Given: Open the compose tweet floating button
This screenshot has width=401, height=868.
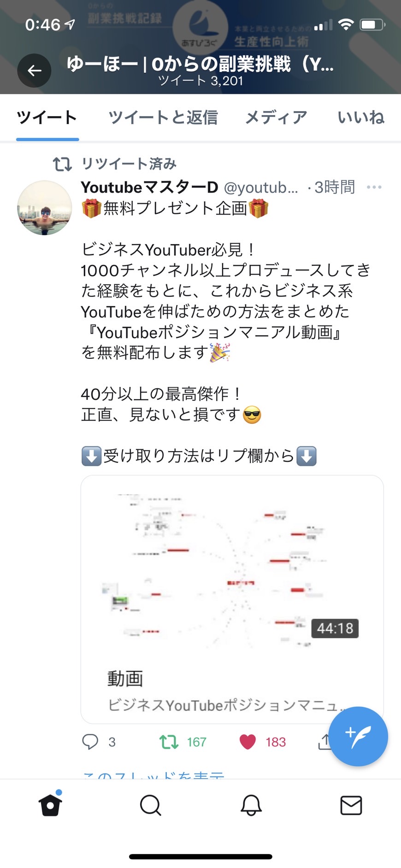Looking at the screenshot, I should 358,736.
